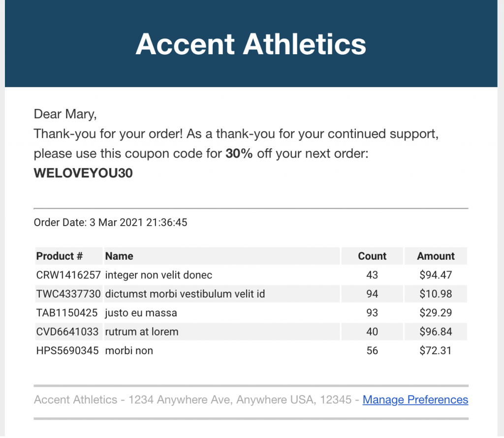Click the footer address text

click(192, 400)
